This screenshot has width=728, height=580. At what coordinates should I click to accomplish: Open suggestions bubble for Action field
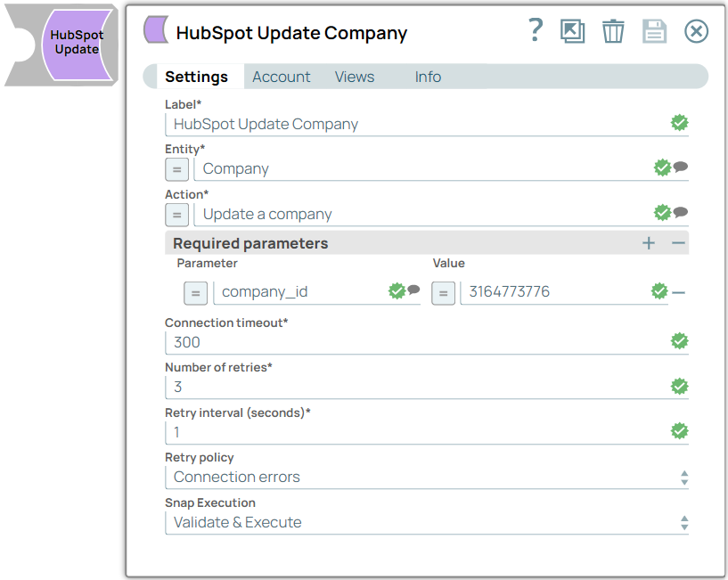(680, 212)
